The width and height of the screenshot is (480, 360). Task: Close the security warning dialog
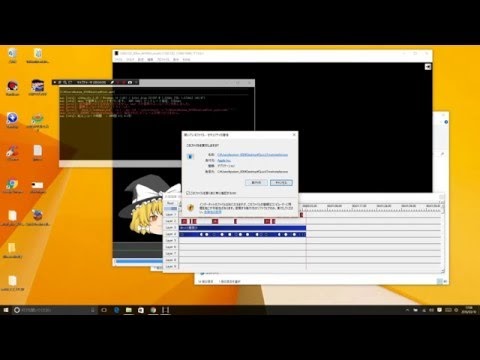(294, 135)
